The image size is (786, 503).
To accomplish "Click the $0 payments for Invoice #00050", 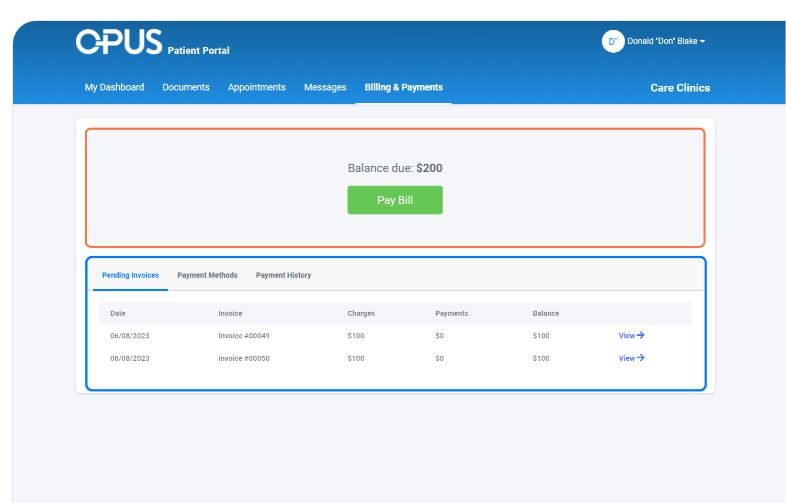I will click(x=440, y=358).
